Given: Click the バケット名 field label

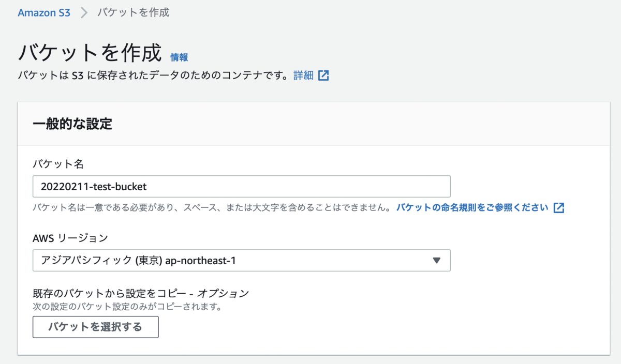Looking at the screenshot, I should (x=58, y=164).
